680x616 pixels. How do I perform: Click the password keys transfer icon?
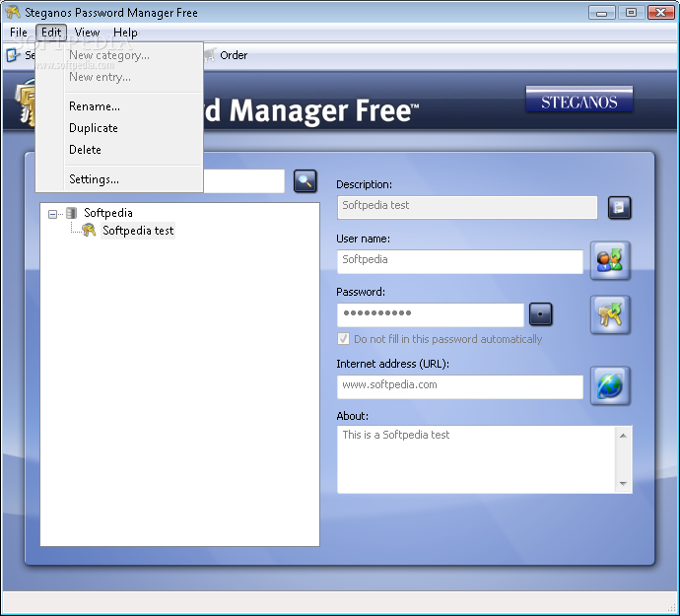pyautogui.click(x=610, y=314)
